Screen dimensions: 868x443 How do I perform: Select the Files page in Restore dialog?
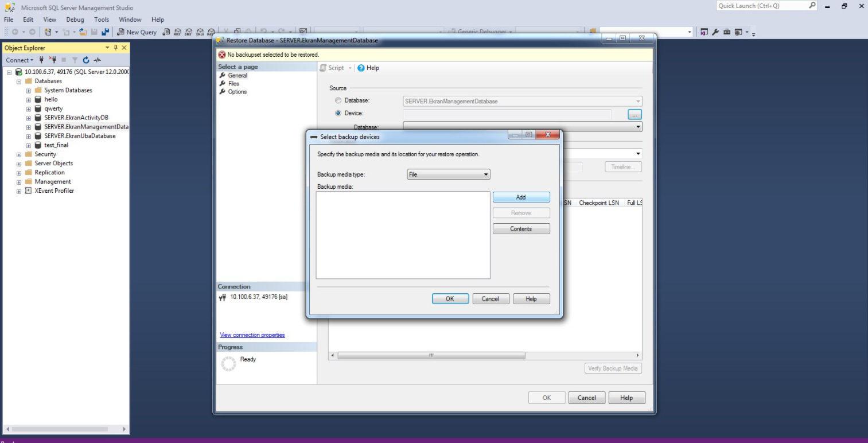click(233, 84)
